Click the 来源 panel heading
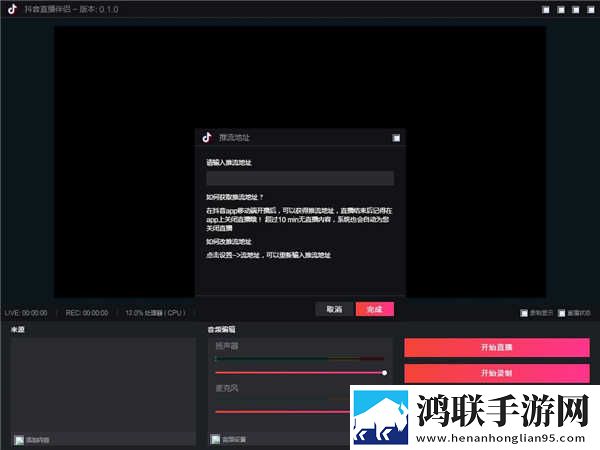 pyautogui.click(x=18, y=329)
